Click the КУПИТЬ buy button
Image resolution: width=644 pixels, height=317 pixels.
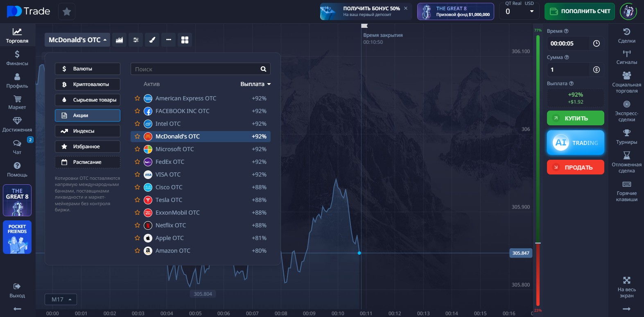coord(576,118)
